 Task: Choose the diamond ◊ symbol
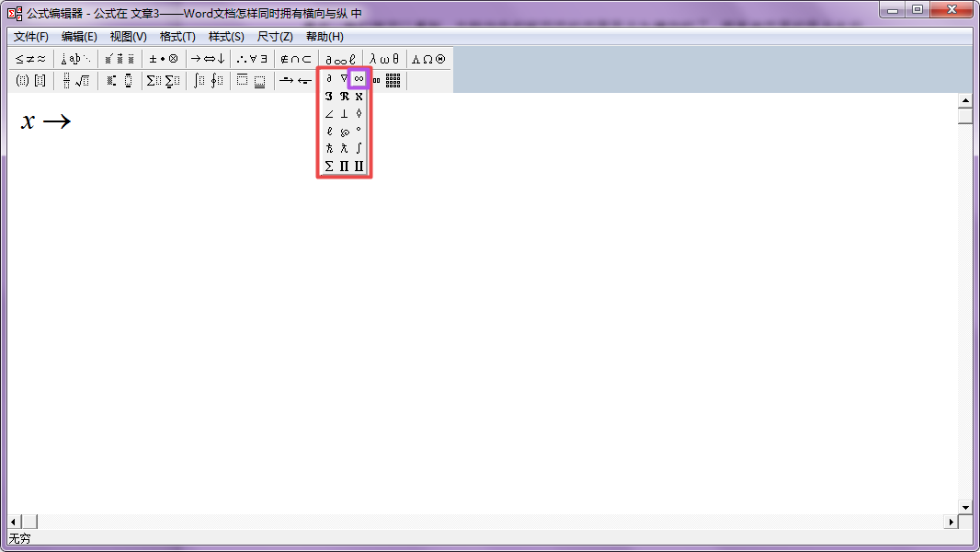[359, 114]
